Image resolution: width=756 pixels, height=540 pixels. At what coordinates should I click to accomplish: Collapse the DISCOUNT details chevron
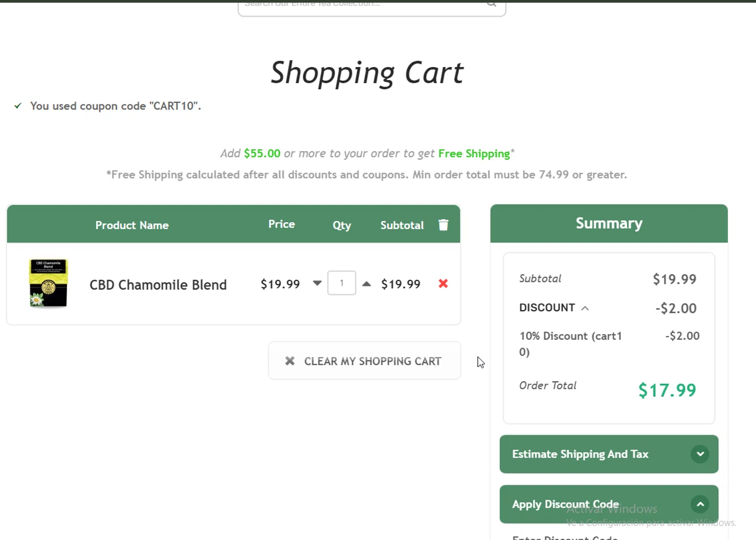[585, 308]
